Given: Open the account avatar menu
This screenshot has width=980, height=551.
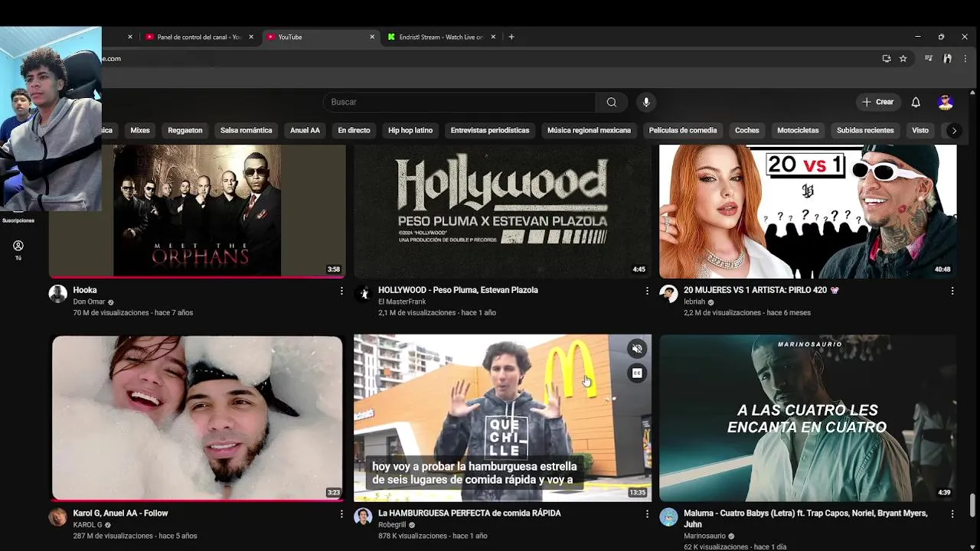Looking at the screenshot, I should 946,102.
